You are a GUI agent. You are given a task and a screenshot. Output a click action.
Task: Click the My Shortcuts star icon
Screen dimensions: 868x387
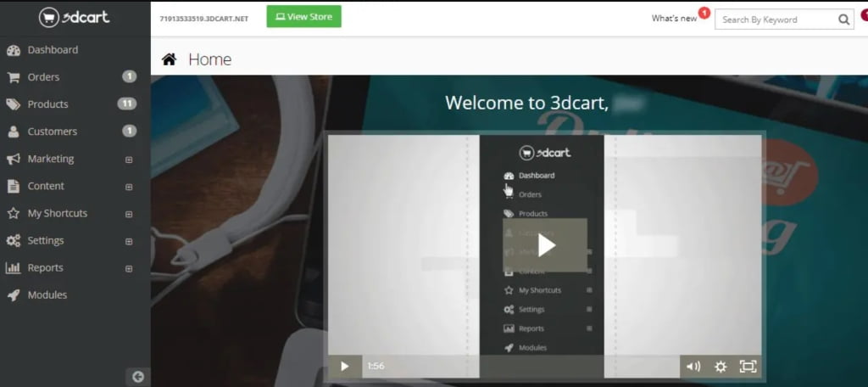tap(14, 214)
